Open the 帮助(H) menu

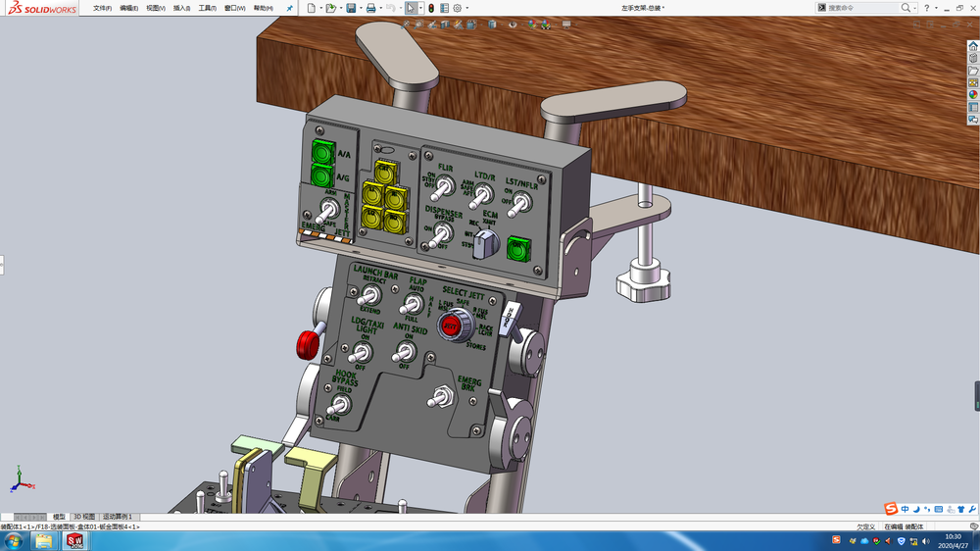tap(263, 8)
